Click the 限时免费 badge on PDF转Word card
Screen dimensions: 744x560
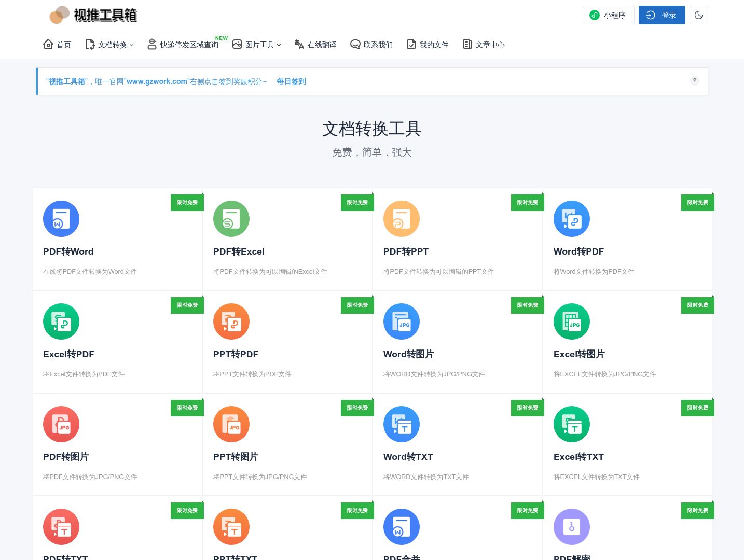[x=187, y=202]
